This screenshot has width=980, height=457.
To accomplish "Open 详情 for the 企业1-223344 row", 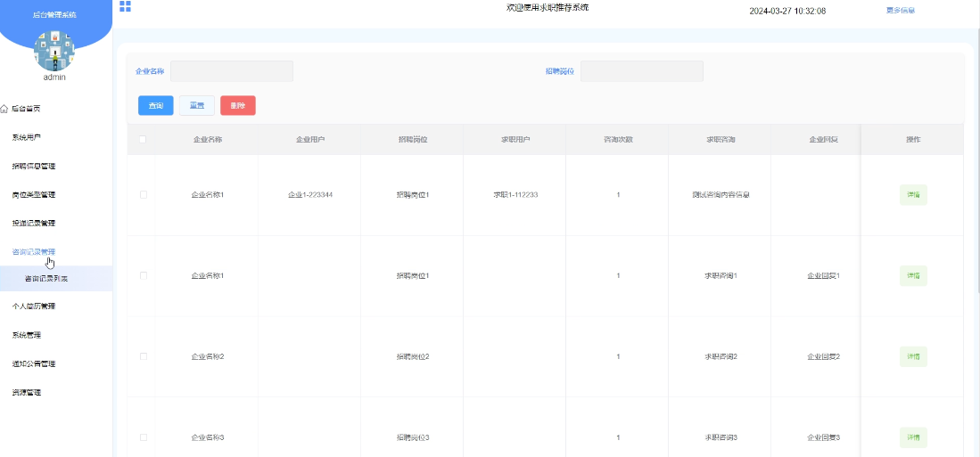I will tap(913, 195).
